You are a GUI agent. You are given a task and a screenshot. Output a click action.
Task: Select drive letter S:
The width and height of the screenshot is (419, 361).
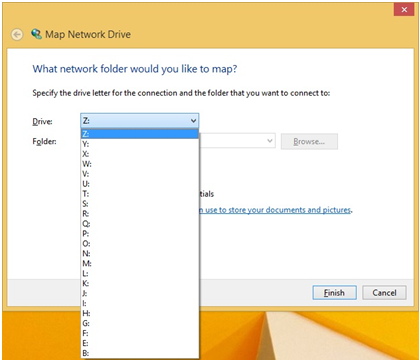point(140,204)
